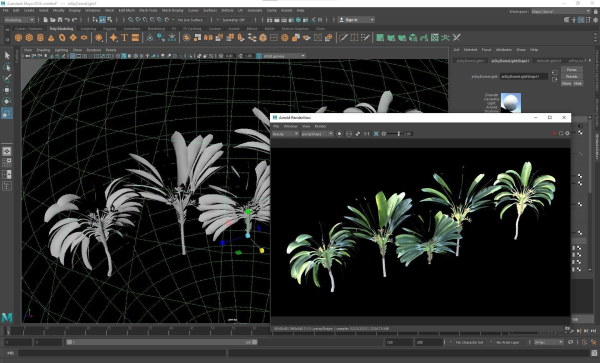600x363 pixels.
Task: Click the Open Scene folder icon
Action: pyautogui.click(x=53, y=20)
